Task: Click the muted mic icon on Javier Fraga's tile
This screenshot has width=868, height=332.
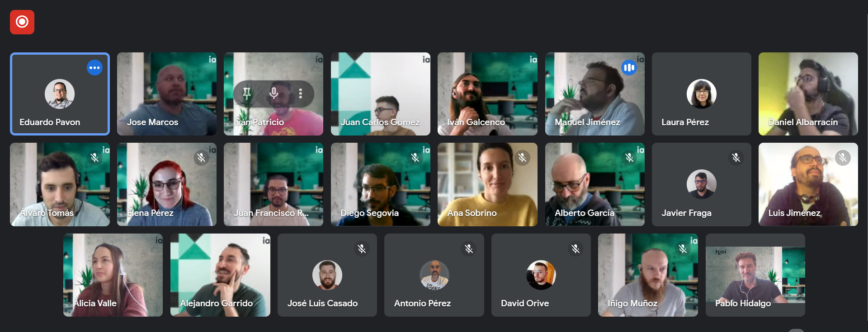Action: 736,158
